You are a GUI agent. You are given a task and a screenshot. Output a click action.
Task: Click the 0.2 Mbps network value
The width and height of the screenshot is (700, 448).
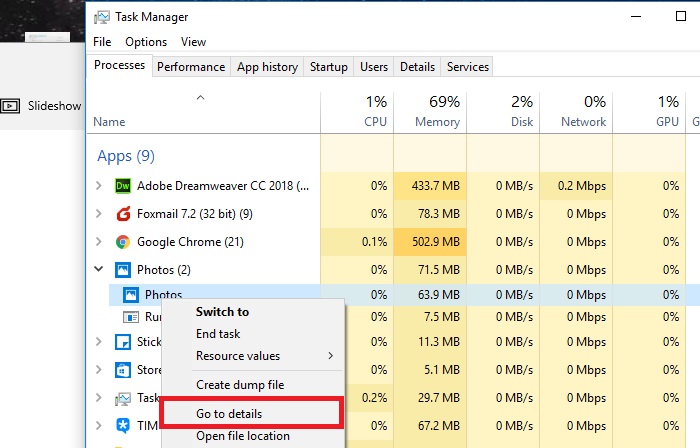click(x=582, y=186)
